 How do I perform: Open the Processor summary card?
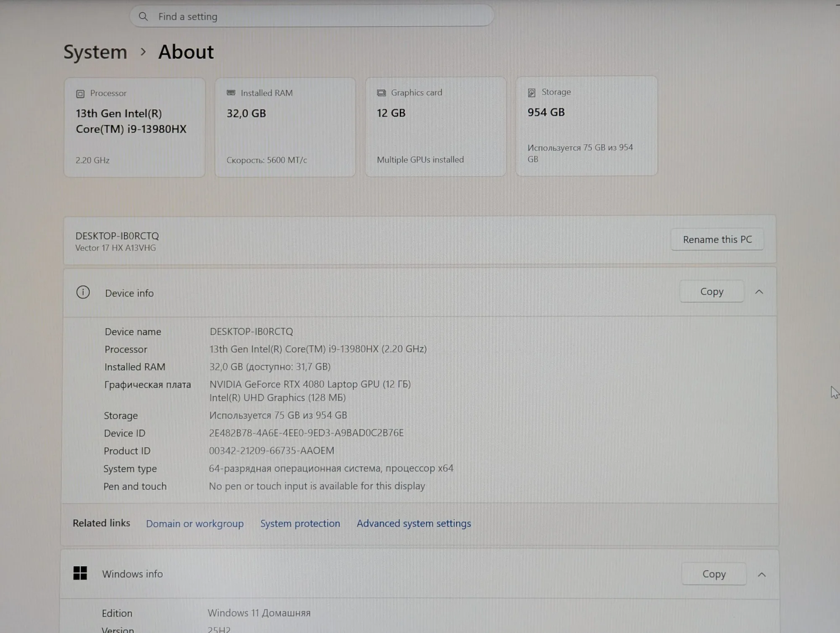click(x=134, y=127)
